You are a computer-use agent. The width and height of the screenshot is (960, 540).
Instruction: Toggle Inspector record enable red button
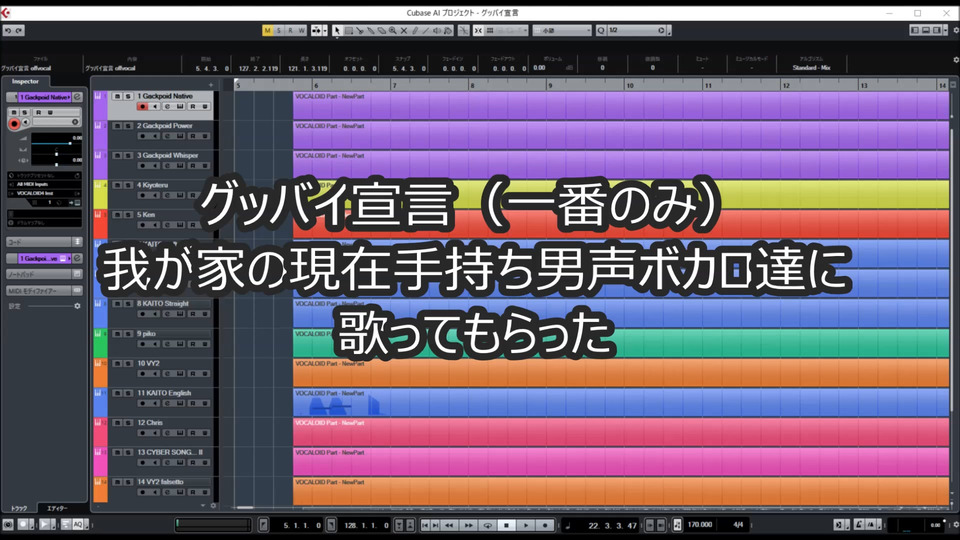pyautogui.click(x=14, y=124)
